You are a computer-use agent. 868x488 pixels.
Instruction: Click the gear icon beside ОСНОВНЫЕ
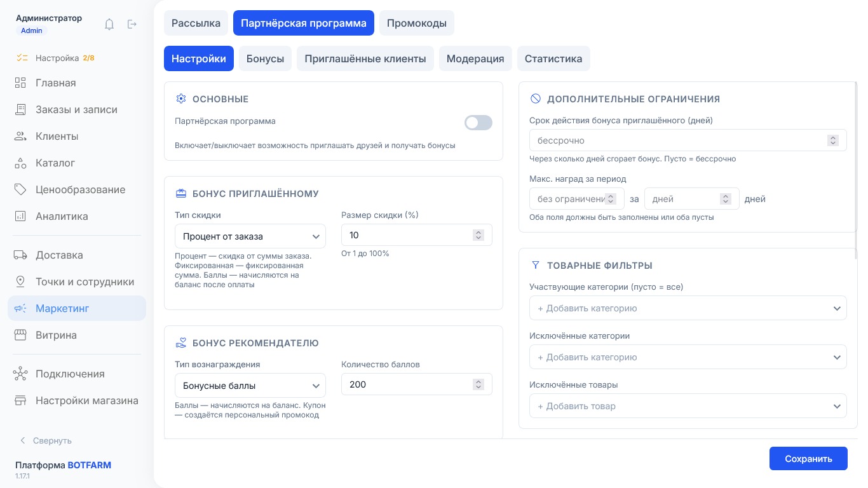pos(181,98)
